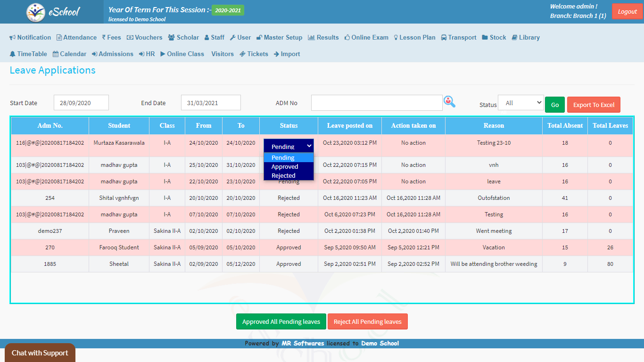Click the Reject All Pending leaves button

click(367, 321)
